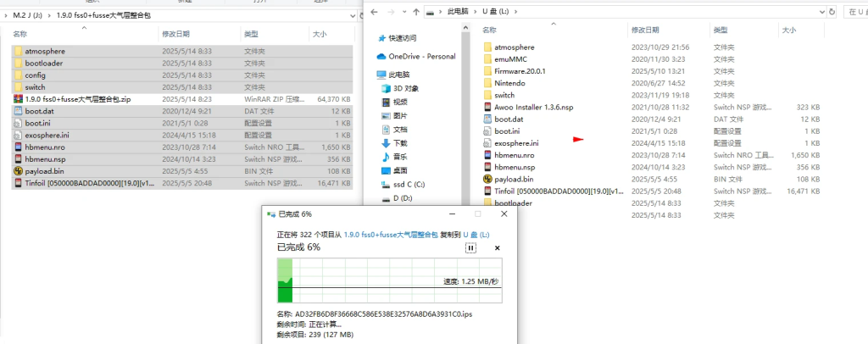This screenshot has width=868, height=344.
Task: Pause the file copy operation
Action: (x=470, y=248)
